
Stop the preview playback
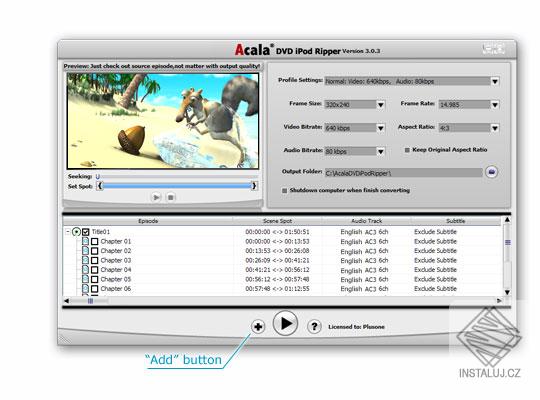(170, 197)
